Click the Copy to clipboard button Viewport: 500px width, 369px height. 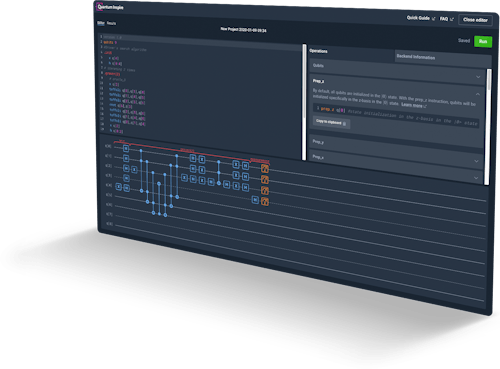pyautogui.click(x=331, y=122)
